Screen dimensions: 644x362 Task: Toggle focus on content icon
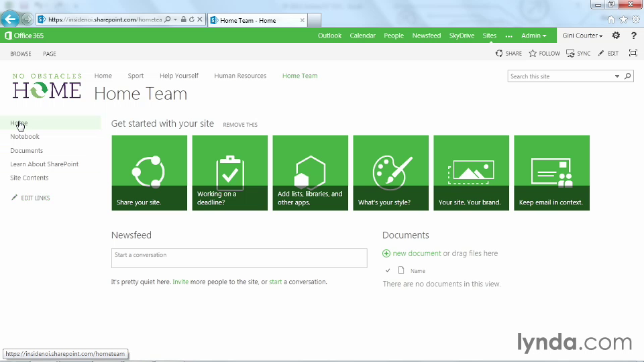(x=633, y=53)
